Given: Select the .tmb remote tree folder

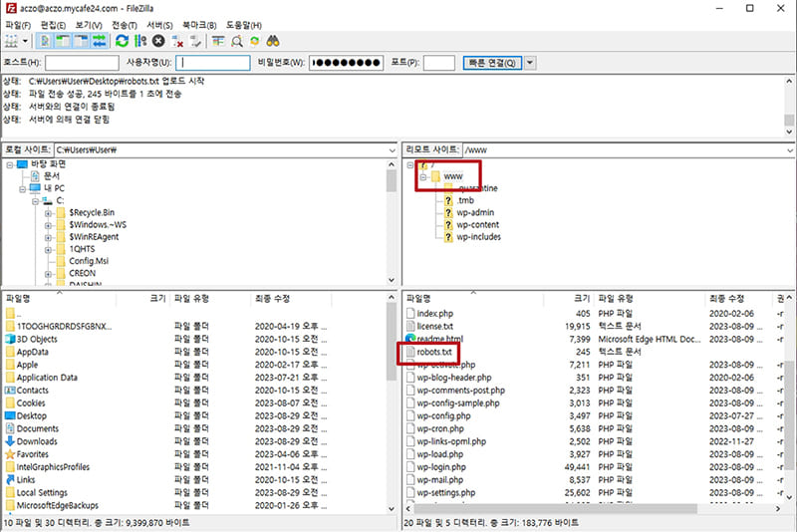Looking at the screenshot, I should [464, 200].
